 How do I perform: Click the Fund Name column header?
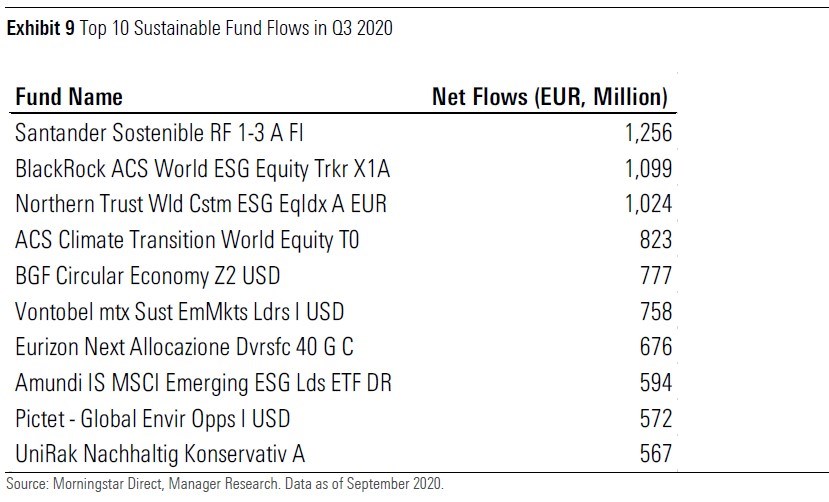[x=69, y=98]
